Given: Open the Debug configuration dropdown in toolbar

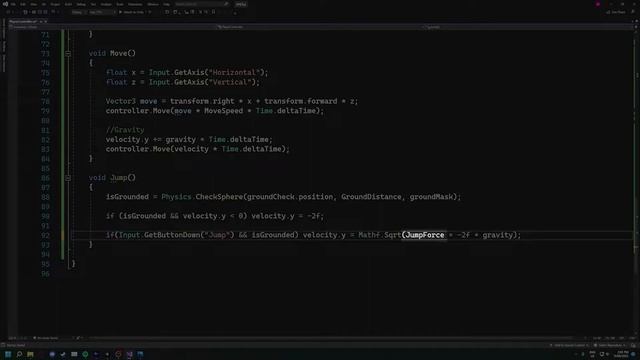Looking at the screenshot, I should click(x=78, y=12).
